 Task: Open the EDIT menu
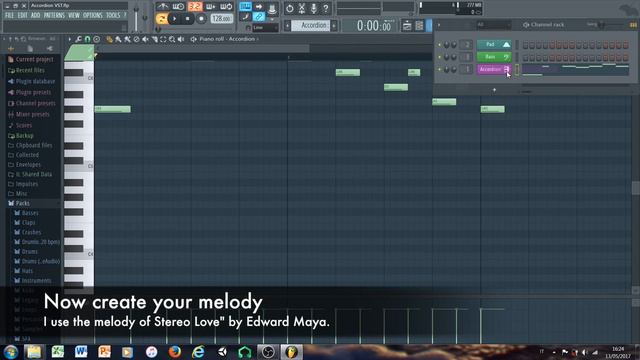point(22,16)
